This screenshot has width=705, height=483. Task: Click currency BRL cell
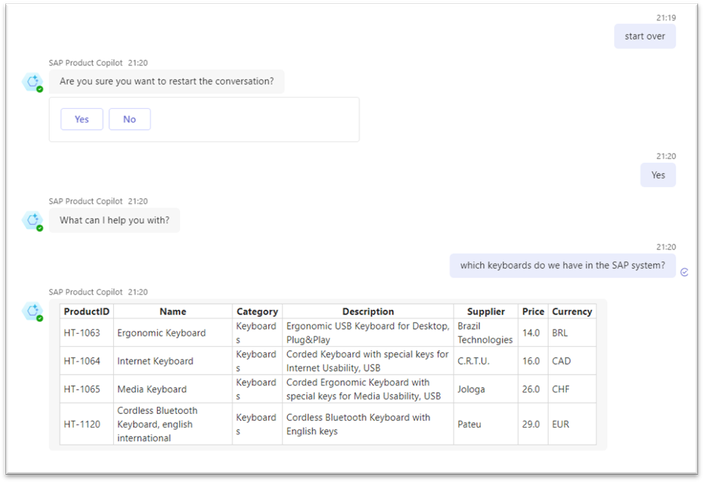[x=572, y=333]
